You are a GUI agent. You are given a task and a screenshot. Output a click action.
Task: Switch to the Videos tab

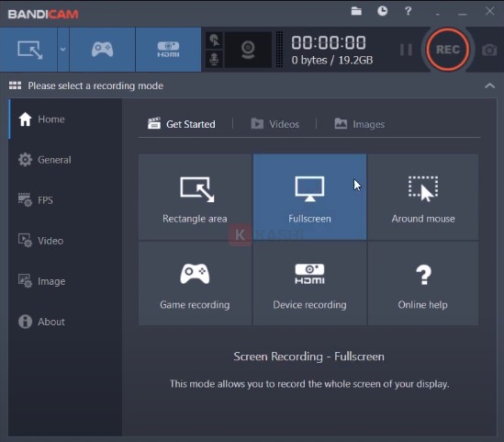pyautogui.click(x=274, y=124)
